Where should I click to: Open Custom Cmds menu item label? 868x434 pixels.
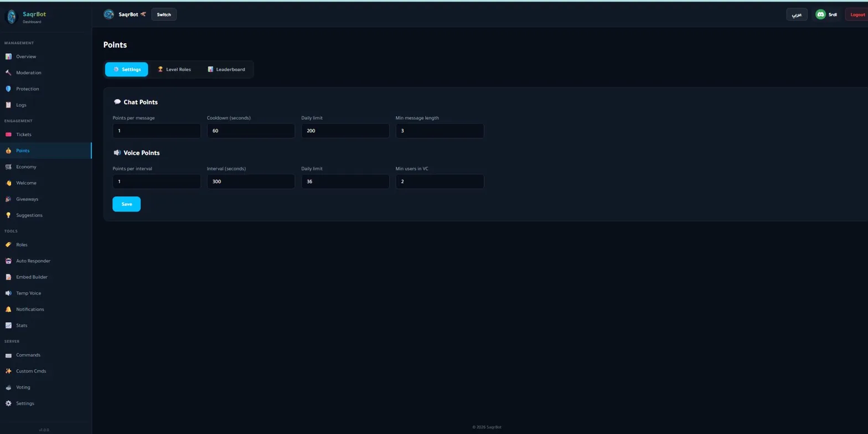[x=31, y=371]
